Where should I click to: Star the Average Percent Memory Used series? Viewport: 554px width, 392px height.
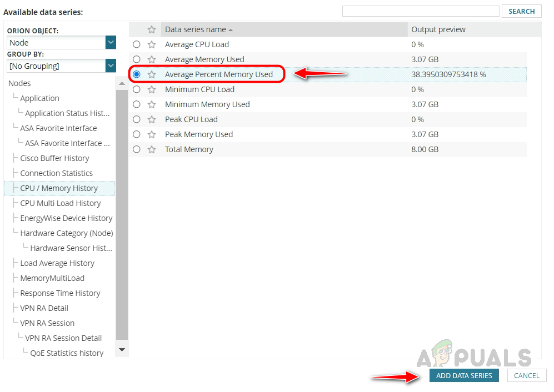point(152,74)
